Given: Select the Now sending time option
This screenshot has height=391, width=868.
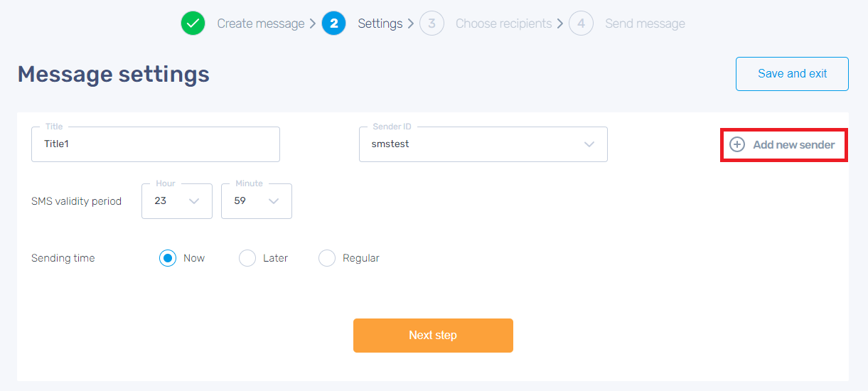Looking at the screenshot, I should tap(168, 258).
